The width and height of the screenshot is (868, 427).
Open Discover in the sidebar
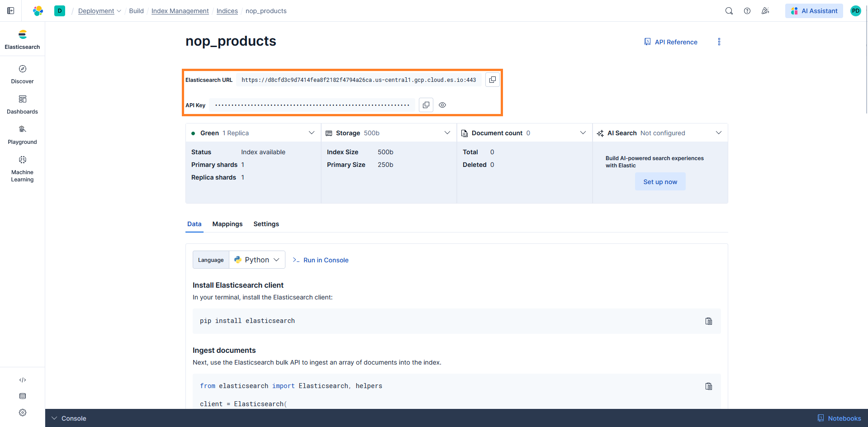(22, 74)
